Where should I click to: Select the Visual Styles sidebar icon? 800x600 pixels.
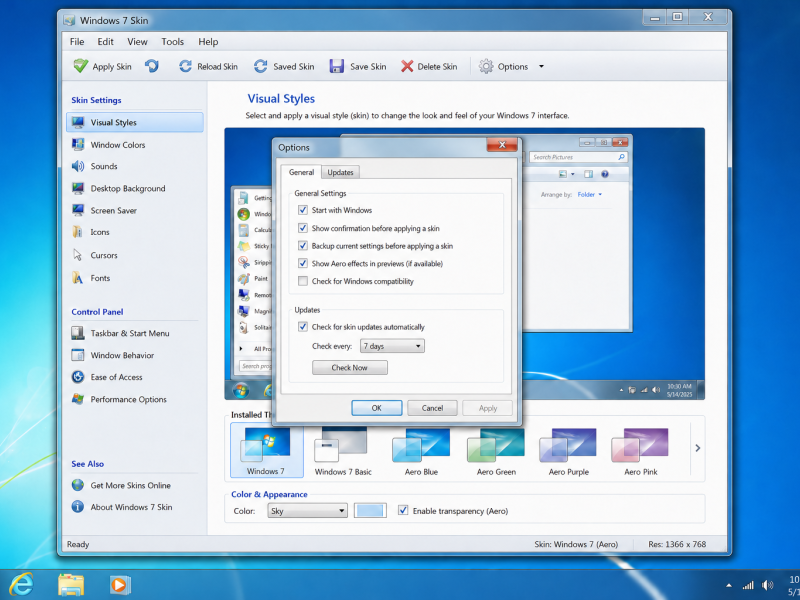pos(78,122)
